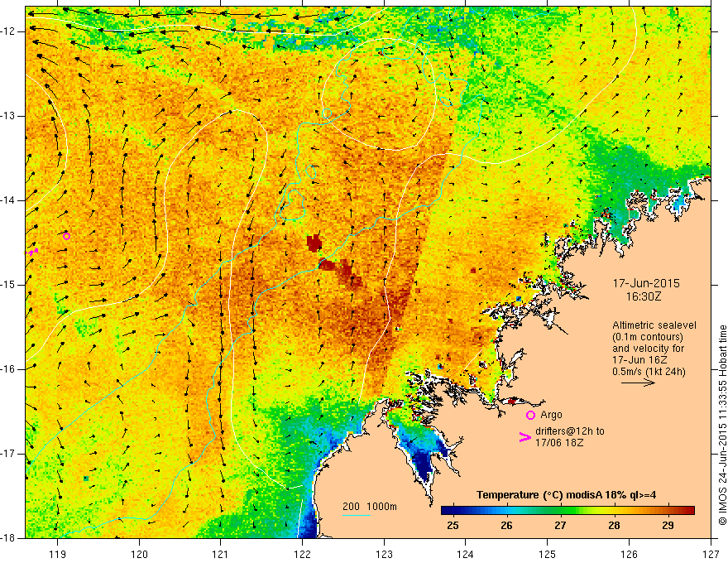Click the longitude axis label '127'
This screenshot has width=728, height=563.
click(x=711, y=554)
